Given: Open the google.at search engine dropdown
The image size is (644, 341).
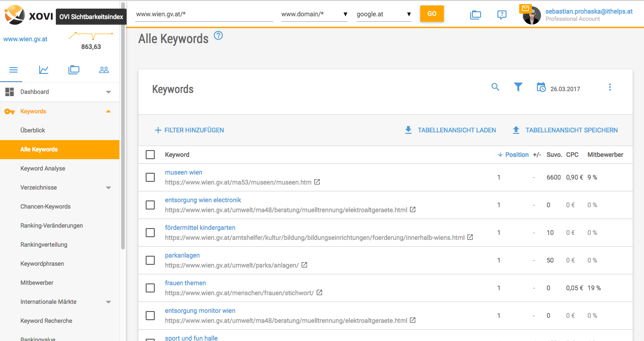Looking at the screenshot, I should click(x=384, y=15).
